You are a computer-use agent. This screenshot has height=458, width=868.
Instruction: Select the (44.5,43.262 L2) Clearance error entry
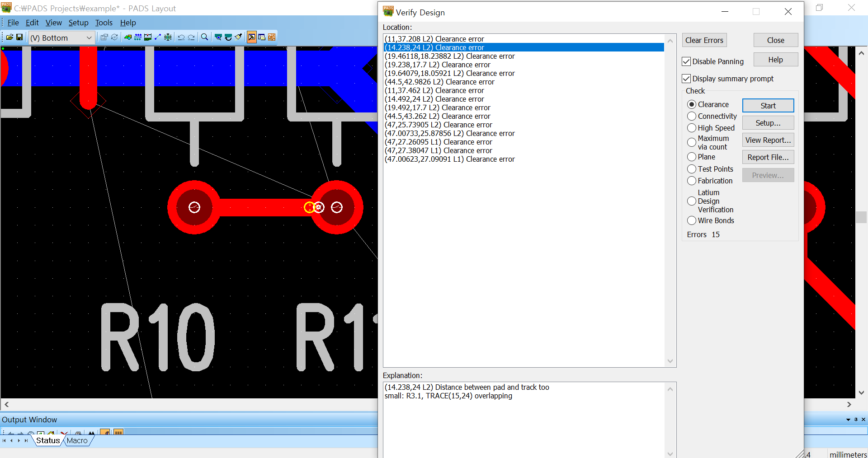pos(437,116)
